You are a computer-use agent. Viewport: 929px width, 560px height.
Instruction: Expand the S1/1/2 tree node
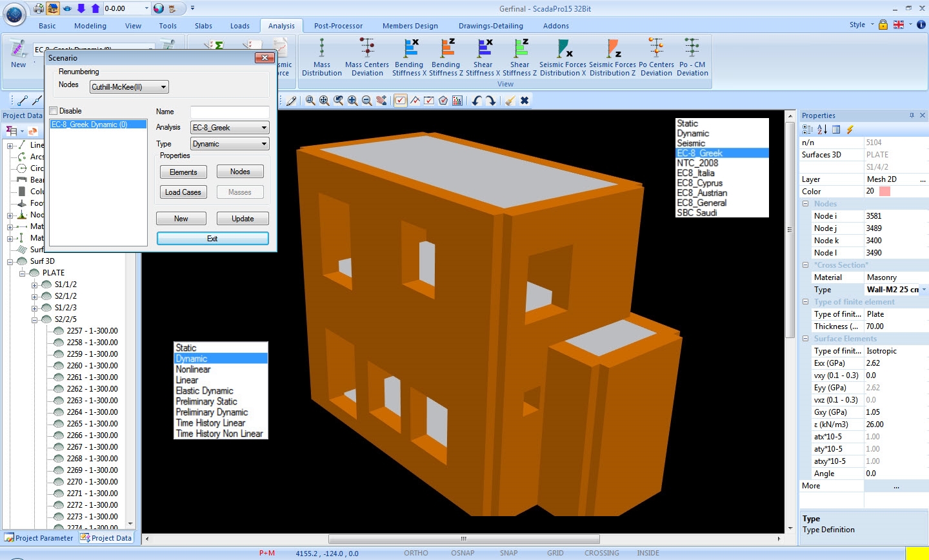[35, 285]
